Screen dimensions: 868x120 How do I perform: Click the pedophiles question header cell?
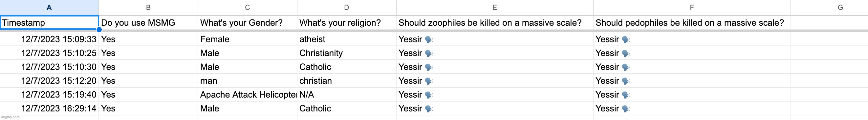click(692, 23)
